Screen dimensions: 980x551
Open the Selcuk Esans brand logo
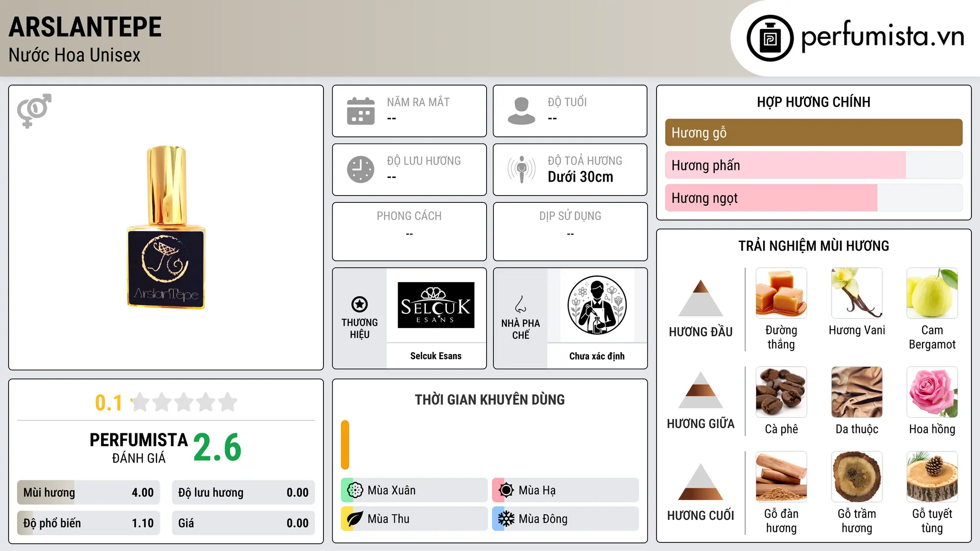click(436, 305)
